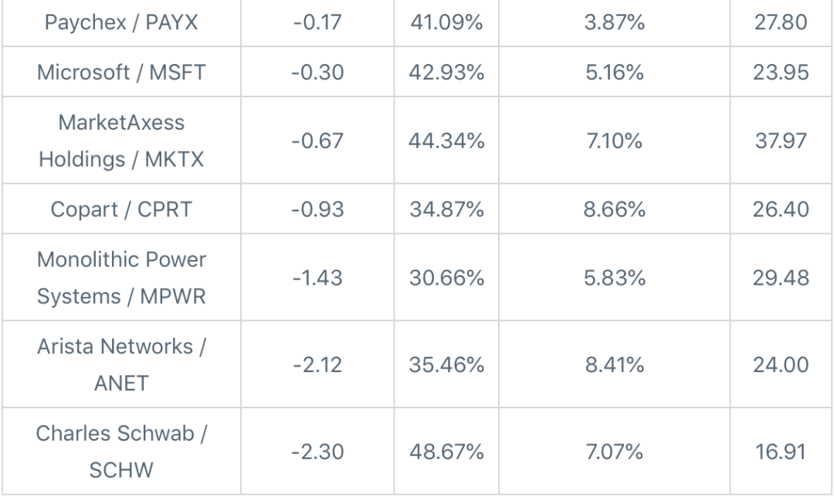The width and height of the screenshot is (834, 504).
Task: Click MarketAxess's 44.34% value
Action: (445, 140)
